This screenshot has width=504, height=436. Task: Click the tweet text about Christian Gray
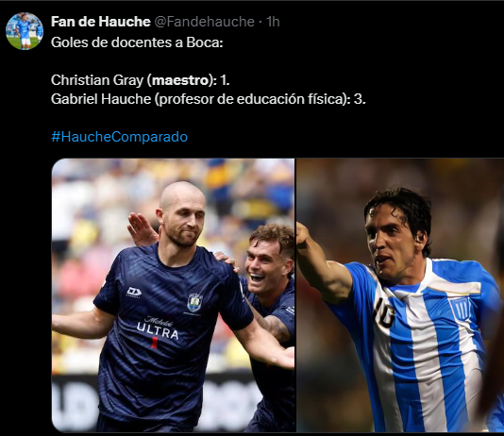pyautogui.click(x=140, y=80)
